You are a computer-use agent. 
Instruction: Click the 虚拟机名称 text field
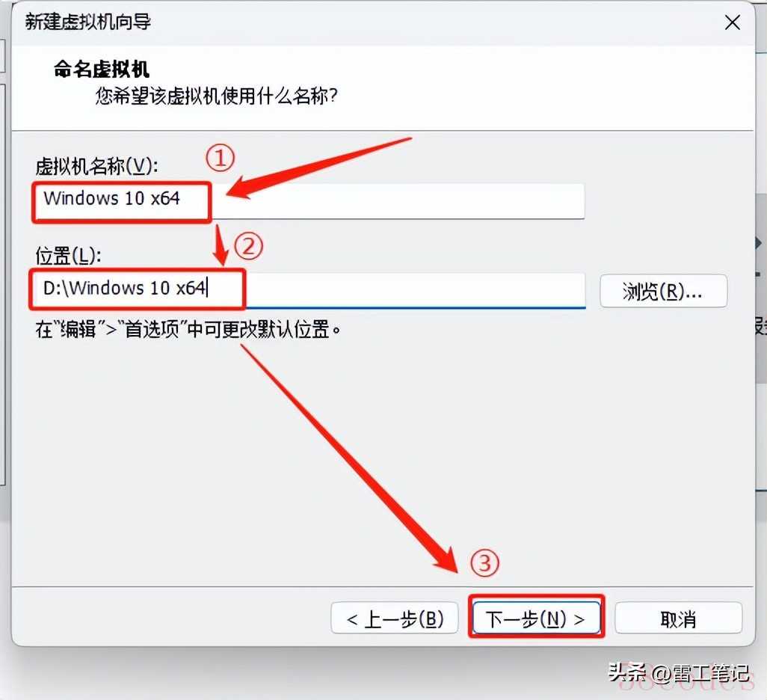coord(309,201)
